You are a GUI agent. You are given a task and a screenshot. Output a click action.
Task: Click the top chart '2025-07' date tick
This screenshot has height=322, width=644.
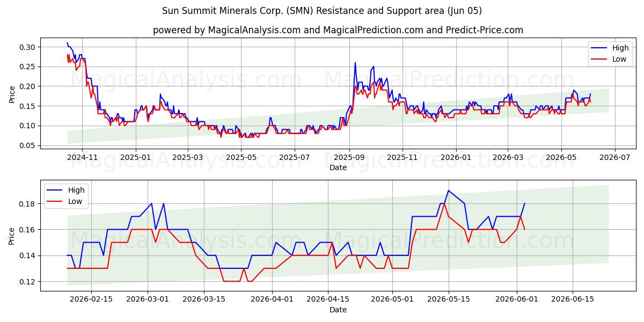coord(296,158)
